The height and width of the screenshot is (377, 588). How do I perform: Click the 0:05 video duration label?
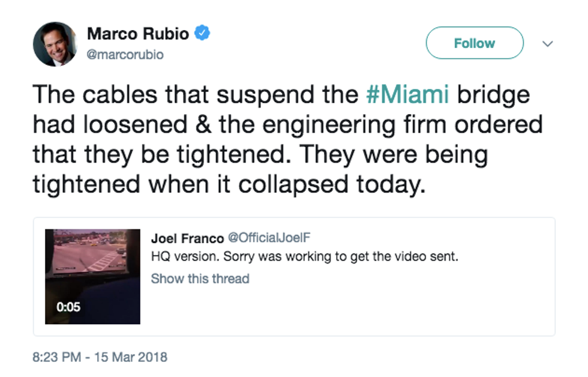click(68, 307)
